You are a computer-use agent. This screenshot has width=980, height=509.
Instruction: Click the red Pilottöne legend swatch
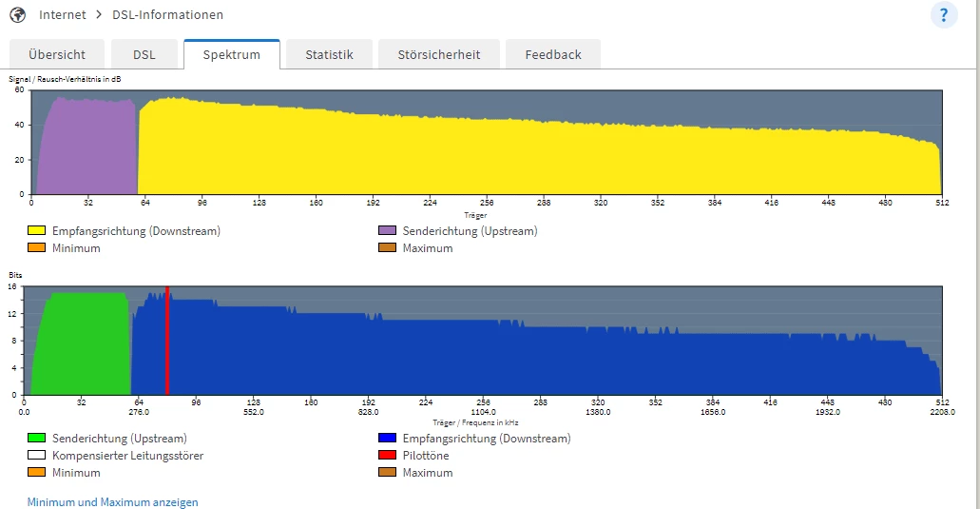(388, 455)
